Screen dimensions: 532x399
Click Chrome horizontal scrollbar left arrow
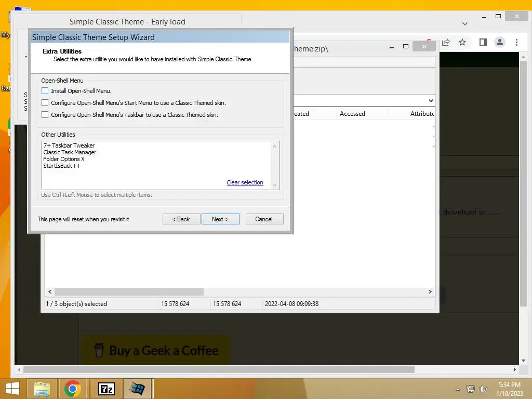click(19, 369)
